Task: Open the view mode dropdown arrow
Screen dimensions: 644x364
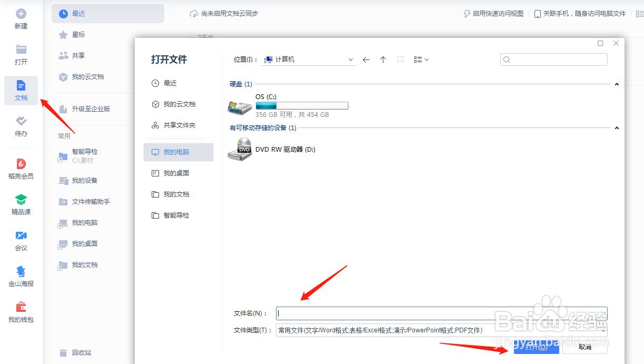Action: [x=426, y=60]
